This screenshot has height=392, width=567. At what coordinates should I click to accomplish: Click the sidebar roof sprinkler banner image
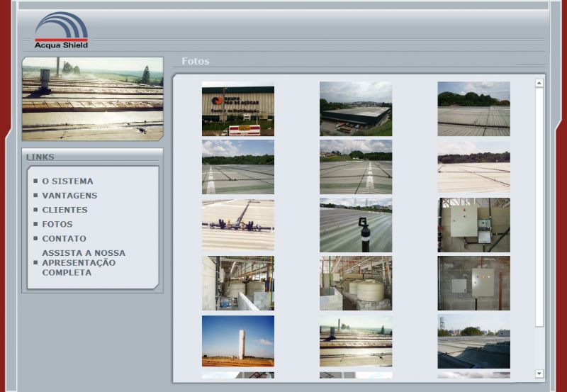[x=93, y=99]
